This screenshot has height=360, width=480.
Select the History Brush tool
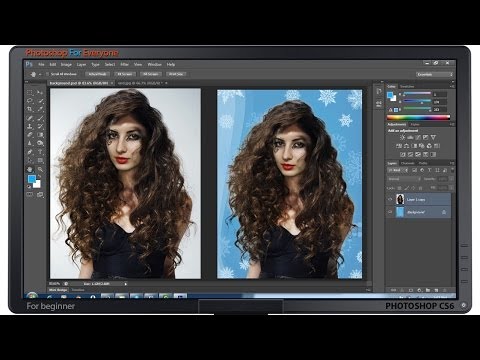(x=40, y=126)
